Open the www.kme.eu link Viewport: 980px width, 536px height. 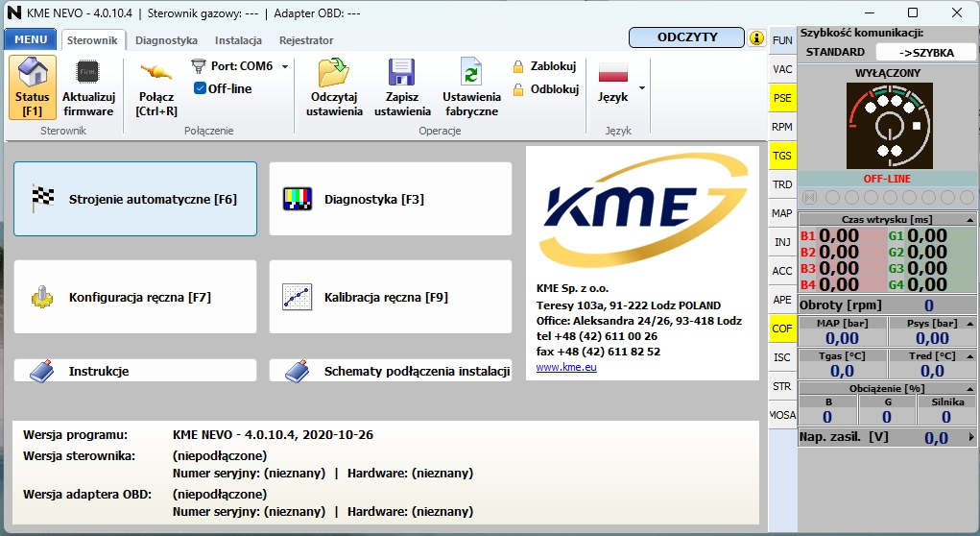tap(566, 367)
